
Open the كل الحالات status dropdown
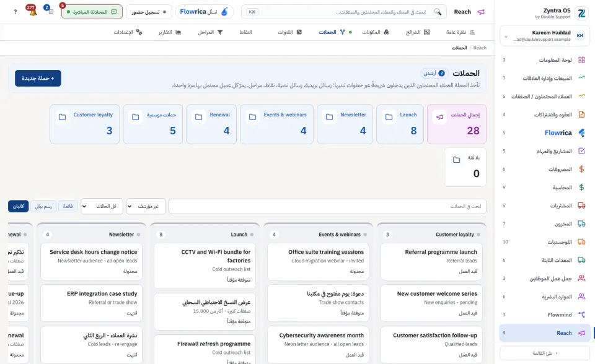[102, 206]
